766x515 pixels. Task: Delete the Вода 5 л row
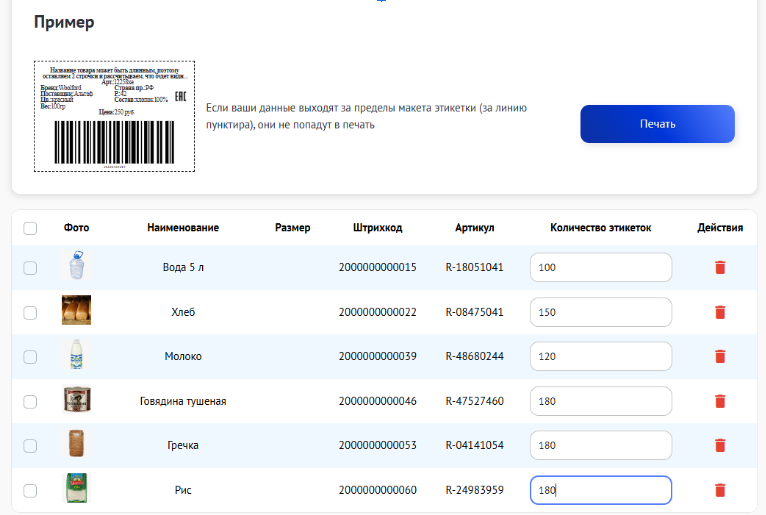pyautogui.click(x=719, y=268)
